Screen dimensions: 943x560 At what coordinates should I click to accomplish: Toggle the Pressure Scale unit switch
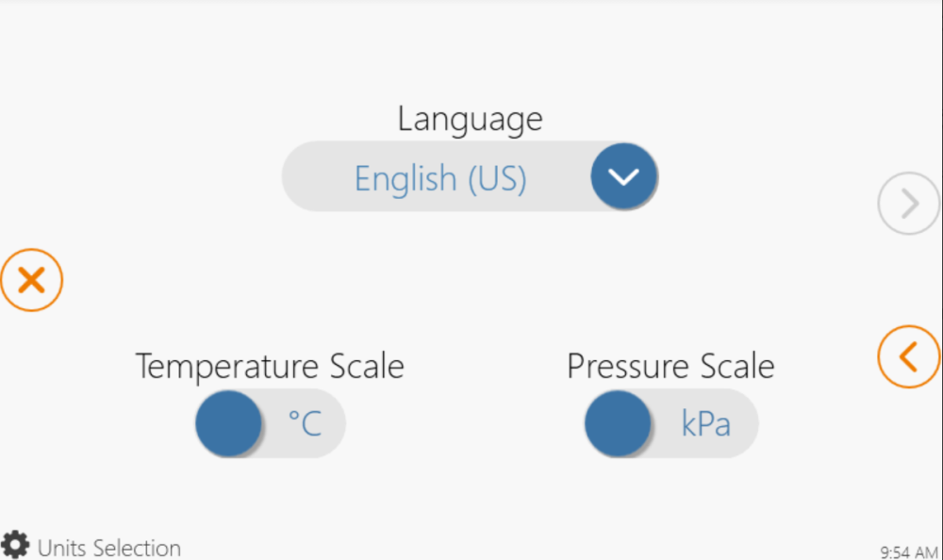(x=670, y=423)
